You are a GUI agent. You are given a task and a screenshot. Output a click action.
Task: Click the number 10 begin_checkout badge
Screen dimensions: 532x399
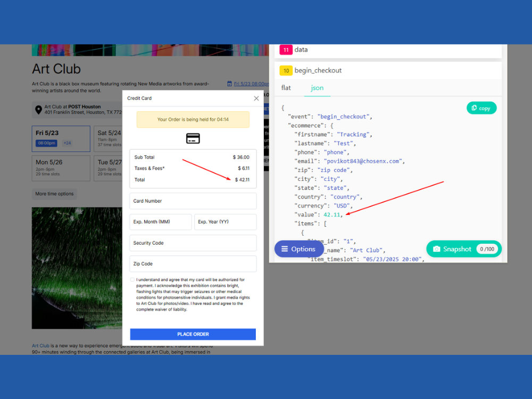coord(286,71)
